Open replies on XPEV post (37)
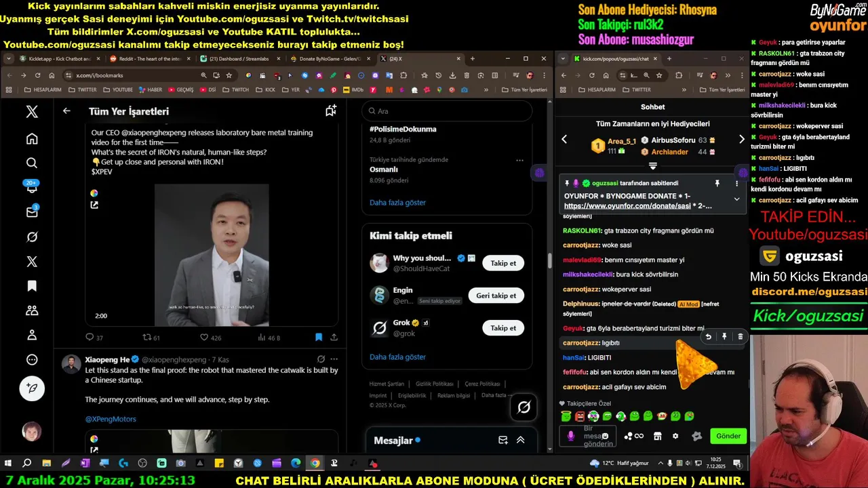868x488 pixels. coord(94,337)
